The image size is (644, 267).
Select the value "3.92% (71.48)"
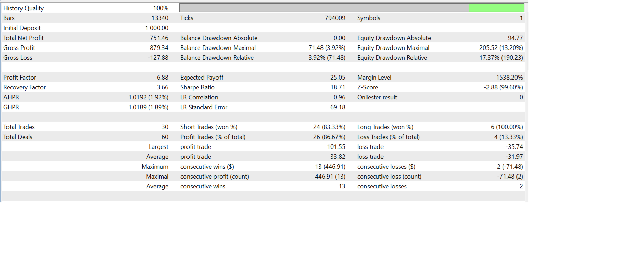pos(327,58)
